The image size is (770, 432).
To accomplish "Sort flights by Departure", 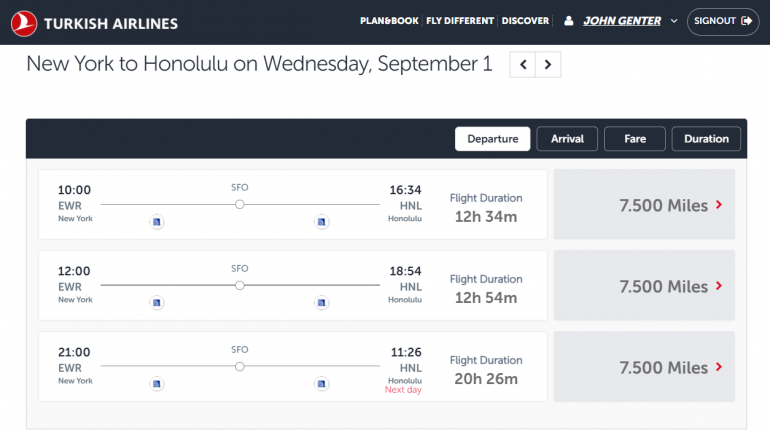I will (492, 139).
